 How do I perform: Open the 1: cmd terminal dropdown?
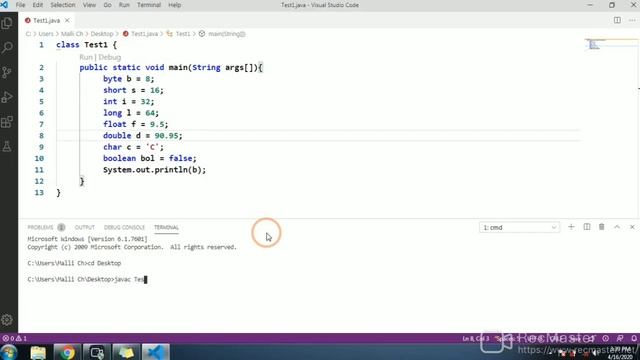(x=519, y=227)
